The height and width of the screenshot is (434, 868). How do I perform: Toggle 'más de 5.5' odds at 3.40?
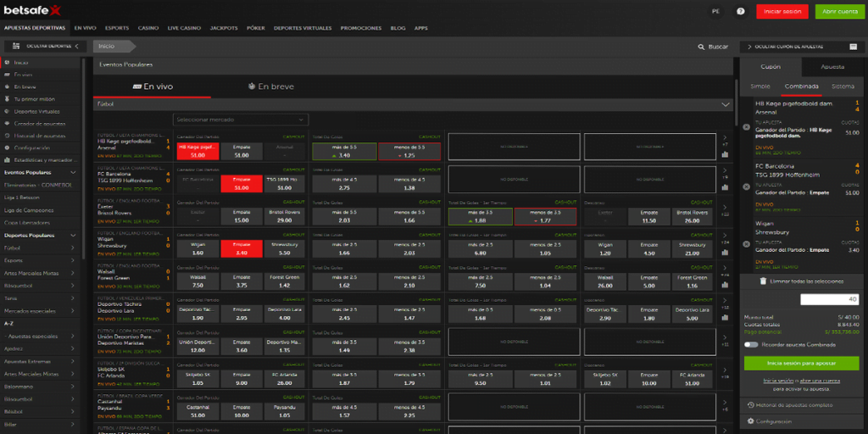pos(343,152)
